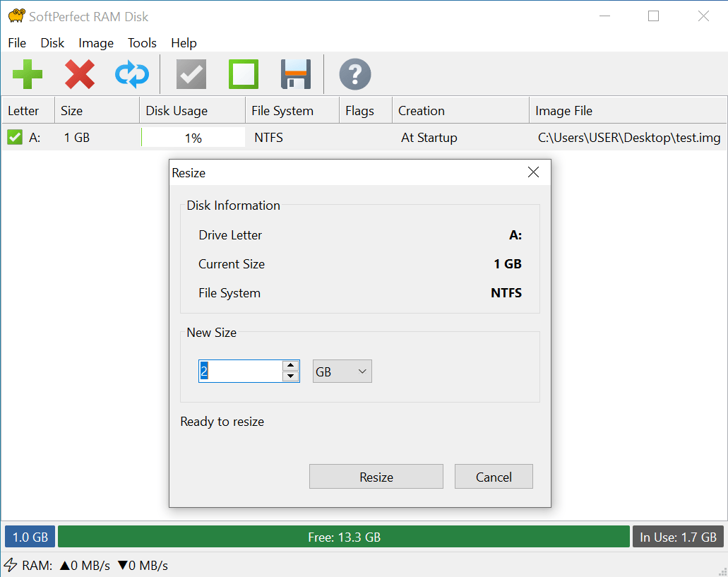Click the NTFS cell in disk row
728x577 pixels.
[x=268, y=138]
